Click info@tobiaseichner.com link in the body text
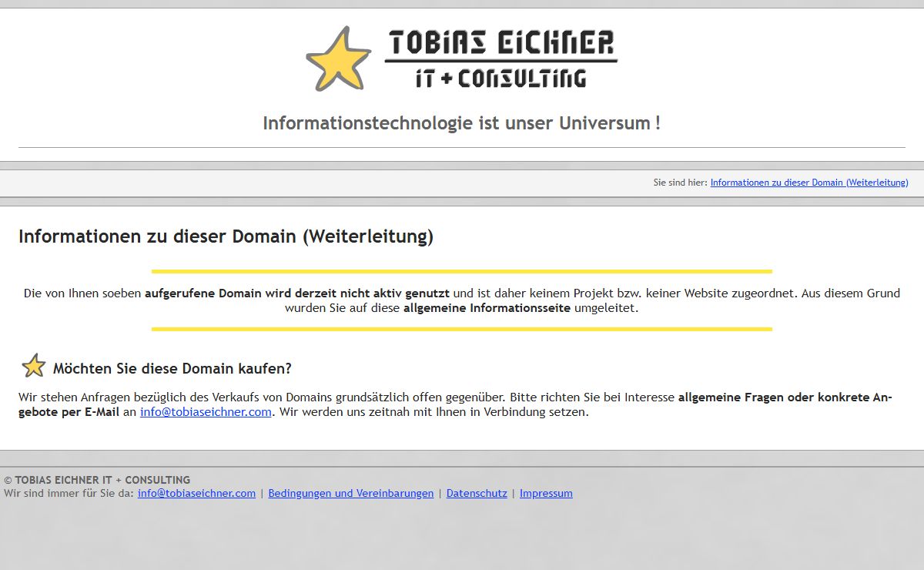924x570 pixels. 206,412
